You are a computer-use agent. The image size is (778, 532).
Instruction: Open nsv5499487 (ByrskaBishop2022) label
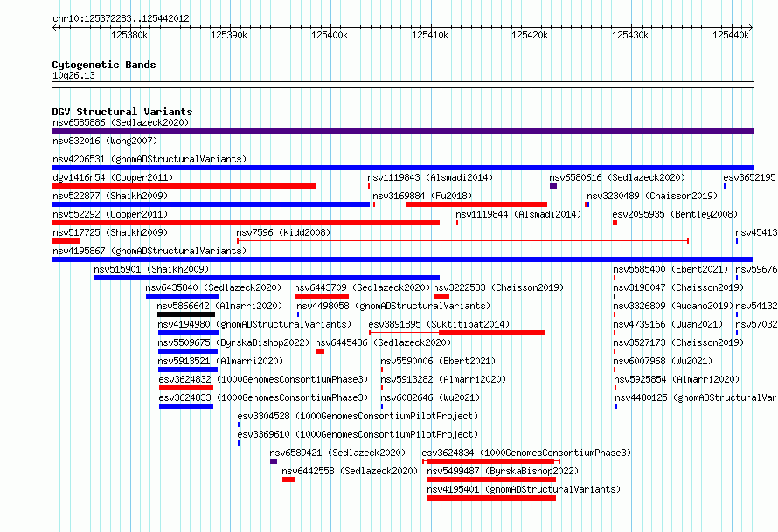[503, 471]
